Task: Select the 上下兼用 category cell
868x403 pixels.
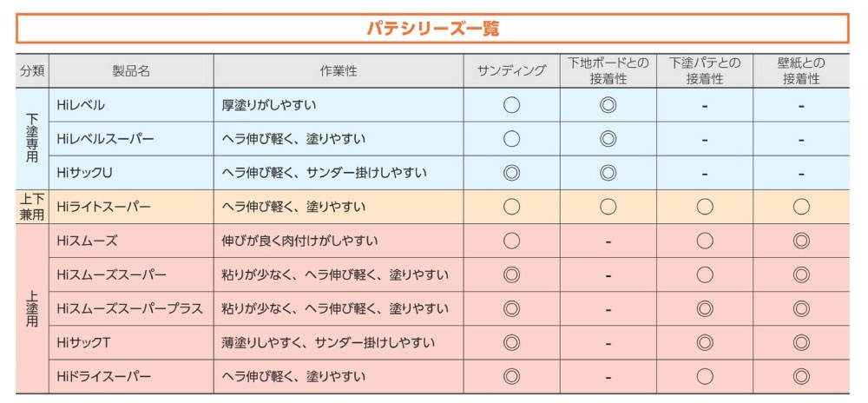Action: (32, 207)
